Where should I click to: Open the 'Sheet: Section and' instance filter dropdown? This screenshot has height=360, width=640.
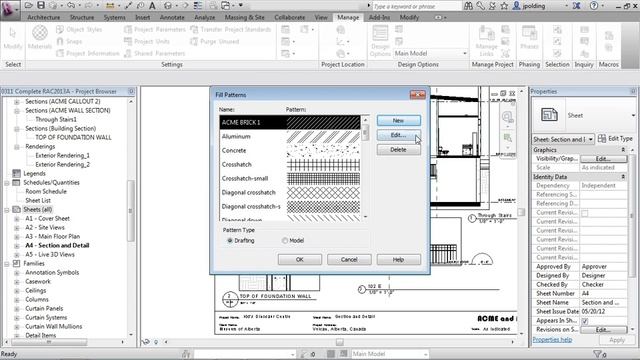click(x=563, y=139)
